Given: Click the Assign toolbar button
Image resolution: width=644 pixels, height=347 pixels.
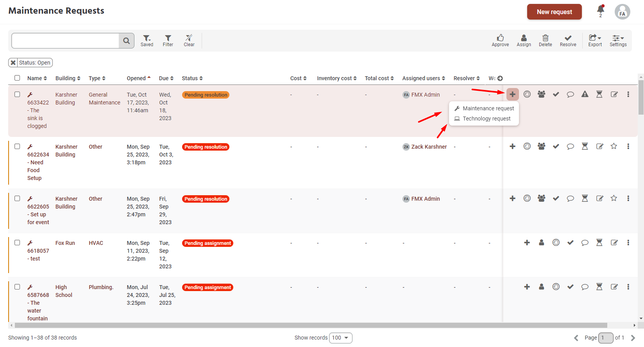Looking at the screenshot, I should [x=524, y=40].
